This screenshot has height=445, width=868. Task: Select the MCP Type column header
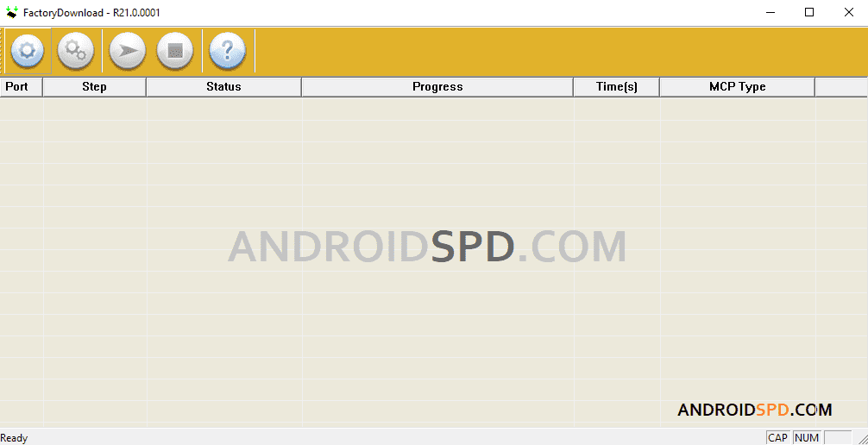(x=738, y=87)
